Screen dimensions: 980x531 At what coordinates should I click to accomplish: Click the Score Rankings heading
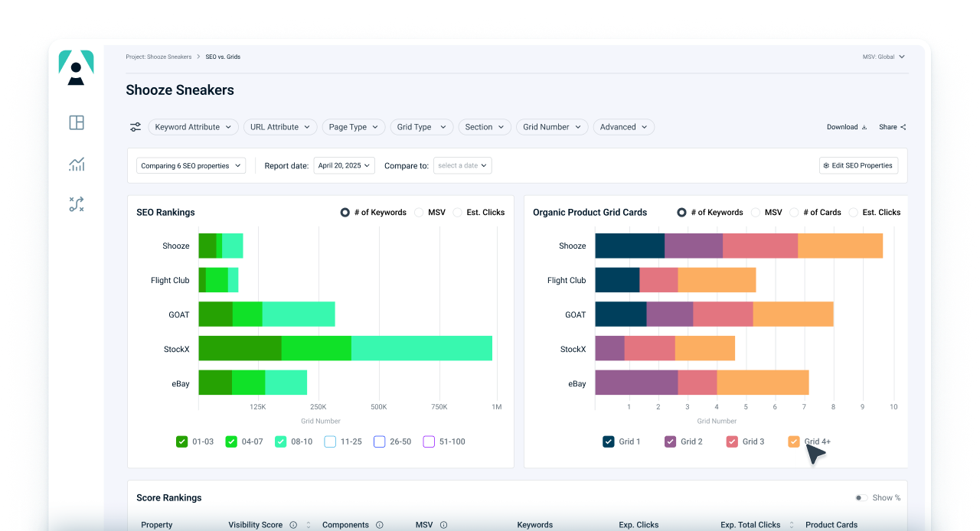tap(169, 498)
